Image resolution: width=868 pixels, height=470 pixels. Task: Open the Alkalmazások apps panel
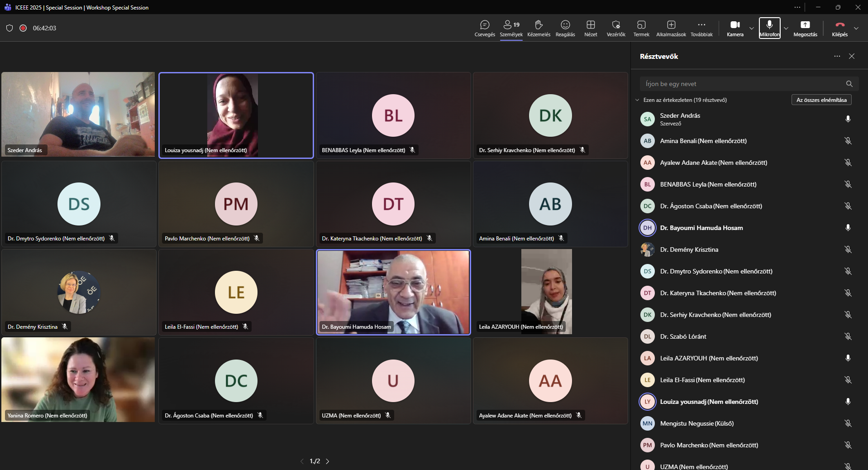(671, 28)
